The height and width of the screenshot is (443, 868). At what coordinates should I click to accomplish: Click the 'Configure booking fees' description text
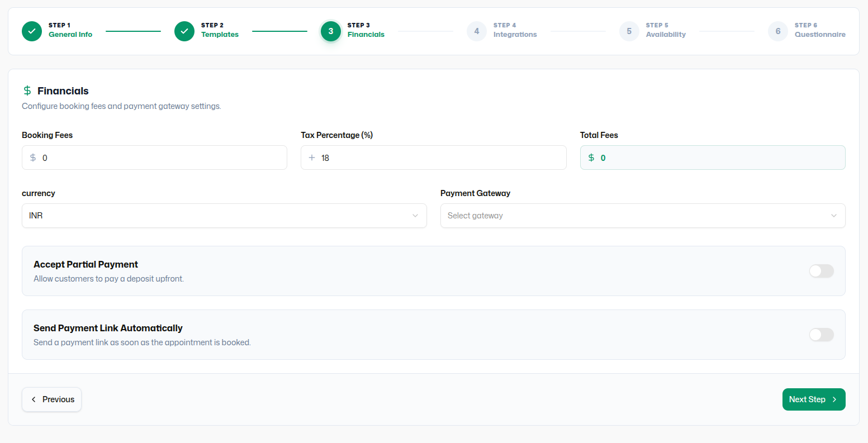tap(121, 106)
